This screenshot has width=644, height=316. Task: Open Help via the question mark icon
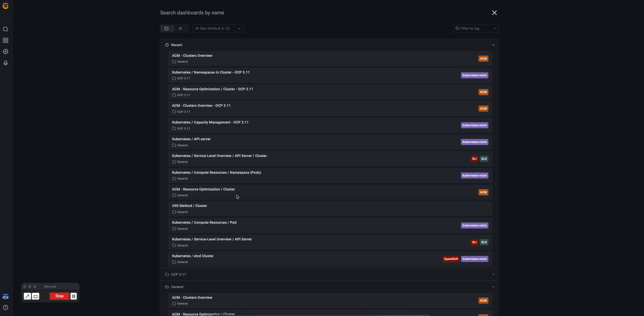6,308
